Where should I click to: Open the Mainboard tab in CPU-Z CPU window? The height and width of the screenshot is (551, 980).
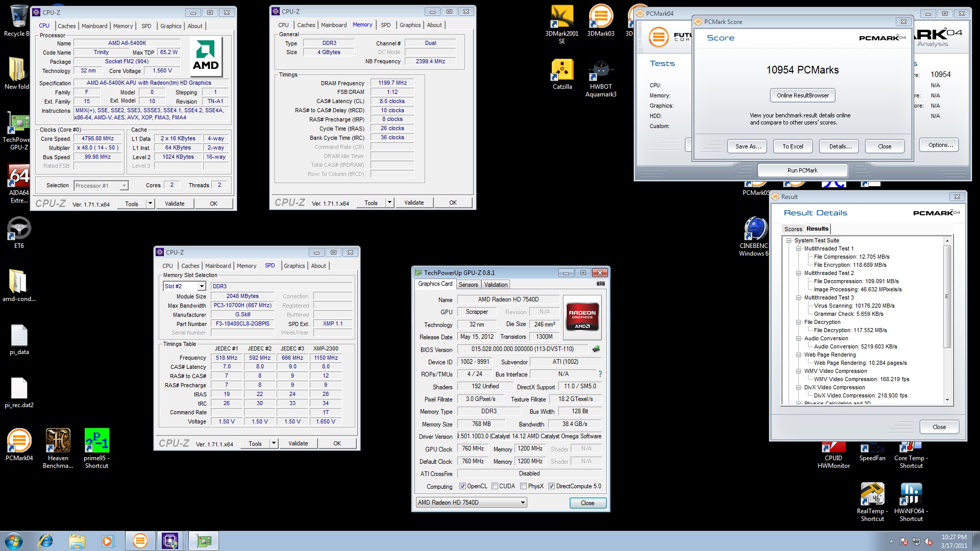pos(94,26)
